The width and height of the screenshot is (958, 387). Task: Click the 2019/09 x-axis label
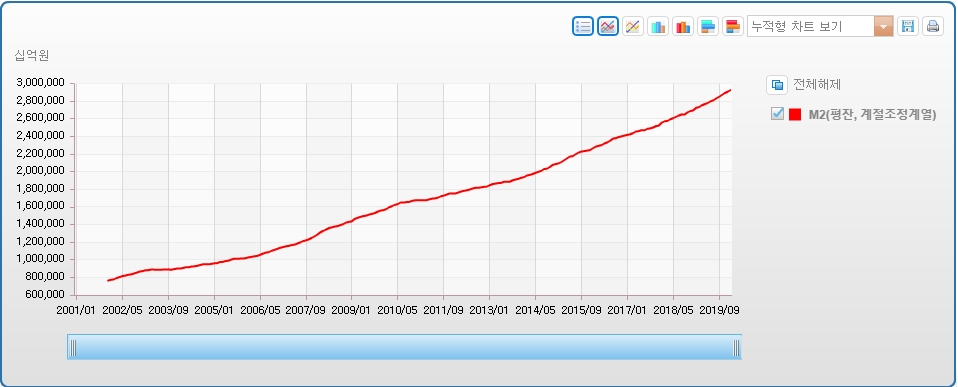[719, 310]
